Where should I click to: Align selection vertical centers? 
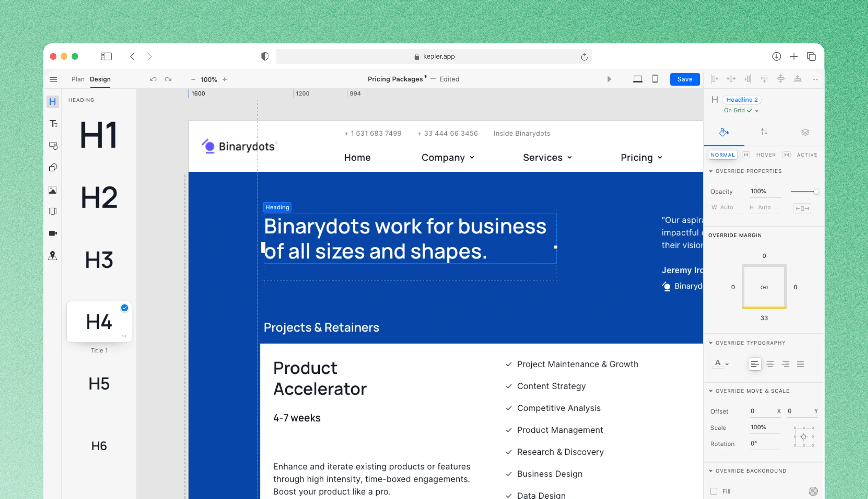pos(781,79)
